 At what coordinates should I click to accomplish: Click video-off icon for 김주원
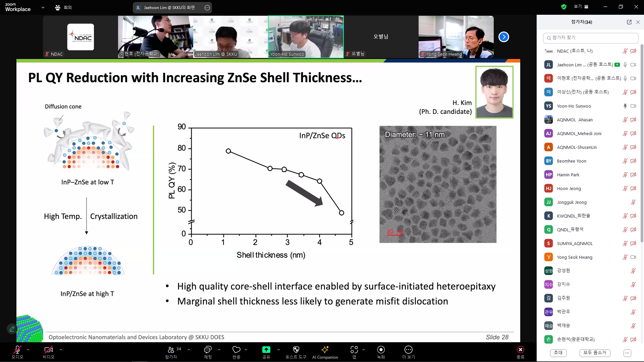coord(633,298)
